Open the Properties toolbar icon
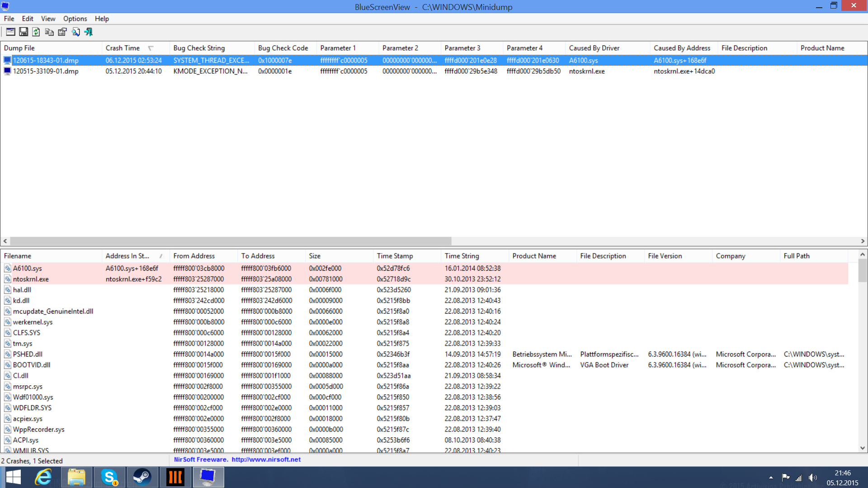This screenshot has width=868, height=488. (x=62, y=32)
